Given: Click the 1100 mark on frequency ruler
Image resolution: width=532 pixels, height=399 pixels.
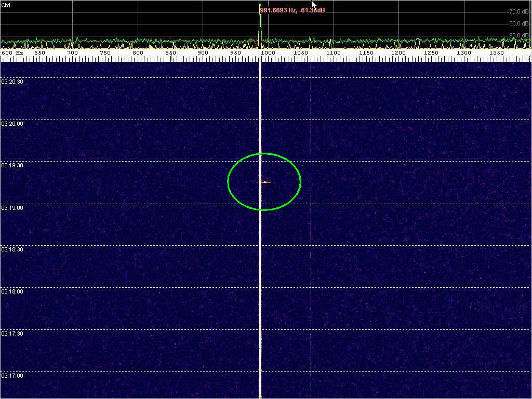Looking at the screenshot, I should pyautogui.click(x=334, y=53).
